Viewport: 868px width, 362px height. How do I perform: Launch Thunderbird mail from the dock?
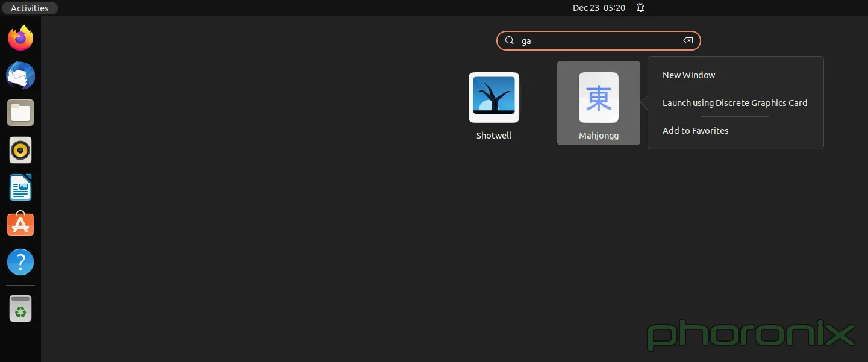(x=20, y=76)
